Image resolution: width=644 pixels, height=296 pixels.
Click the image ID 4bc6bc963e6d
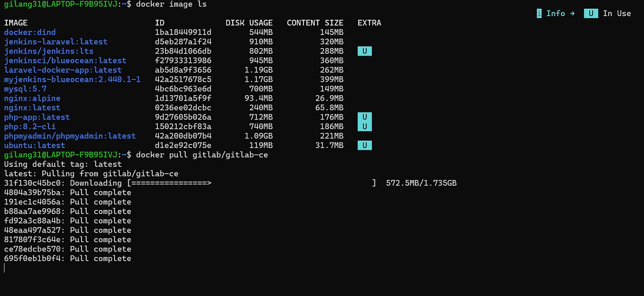click(x=183, y=89)
